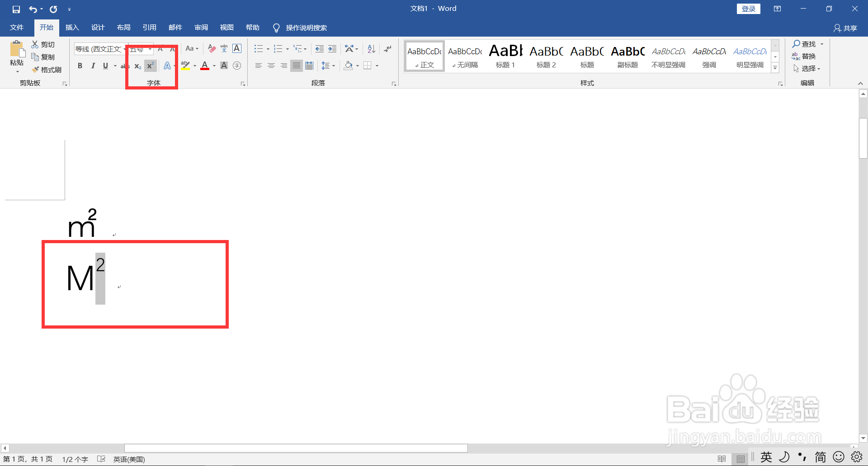Screen dimensions: 868x466
Task: Increase the paragraph indent
Action: pyautogui.click(x=332, y=48)
